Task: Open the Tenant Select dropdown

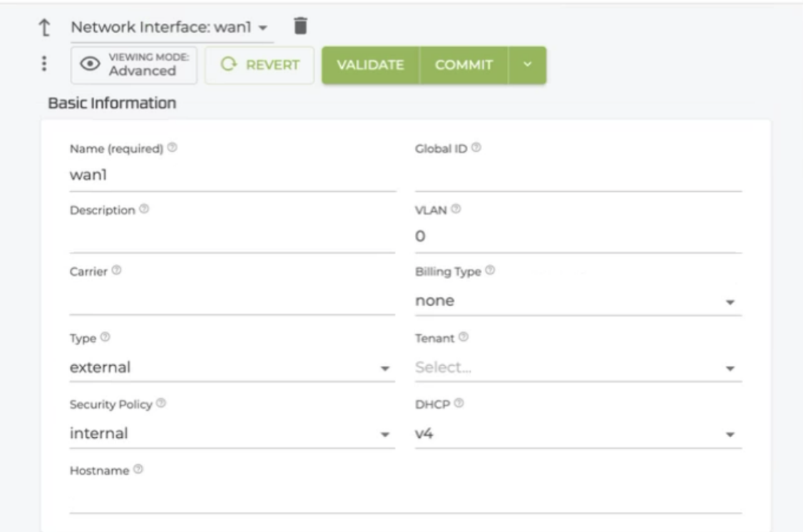Action: click(578, 368)
